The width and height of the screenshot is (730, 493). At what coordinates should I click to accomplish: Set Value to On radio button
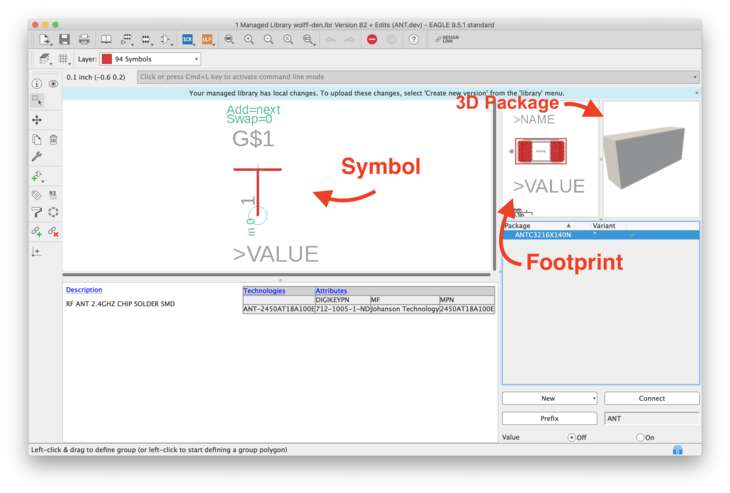click(x=640, y=437)
